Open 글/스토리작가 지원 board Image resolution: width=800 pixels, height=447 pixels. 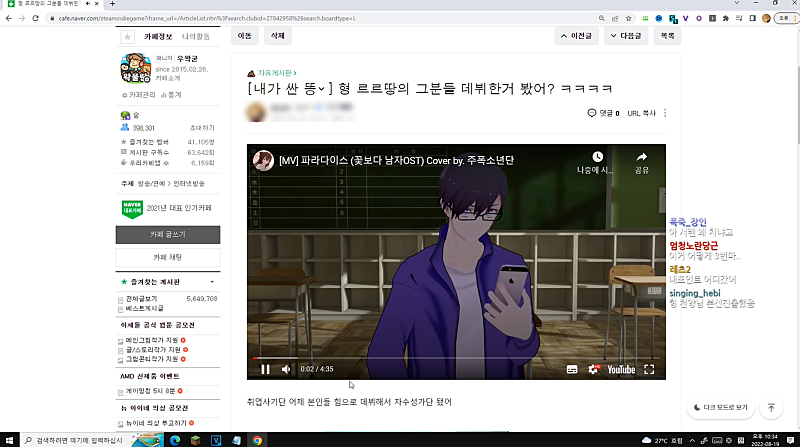click(153, 350)
